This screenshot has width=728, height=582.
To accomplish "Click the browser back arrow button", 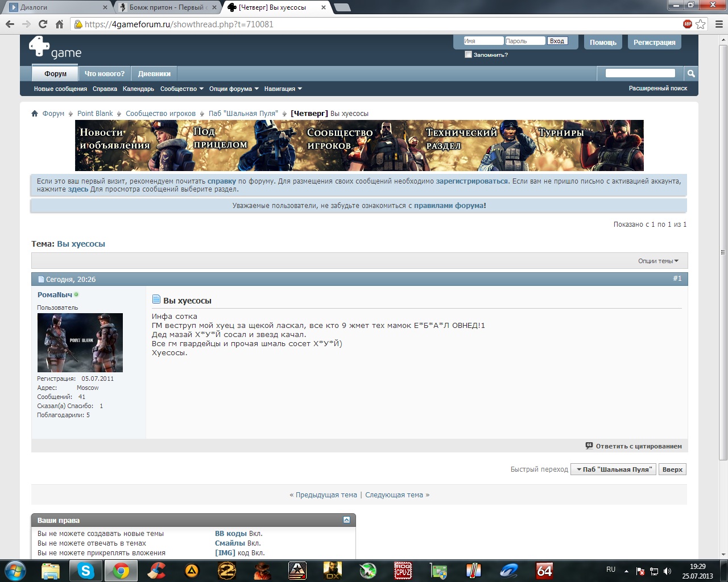I will tap(10, 24).
